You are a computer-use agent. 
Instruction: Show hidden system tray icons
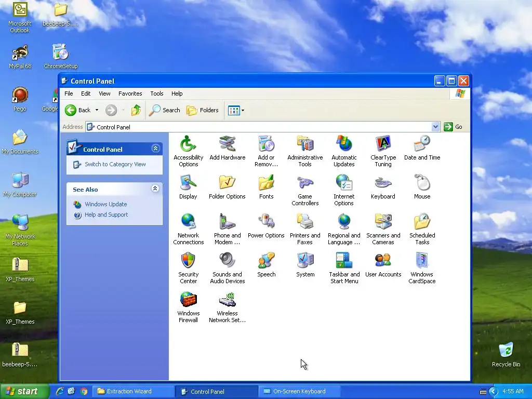click(494, 392)
